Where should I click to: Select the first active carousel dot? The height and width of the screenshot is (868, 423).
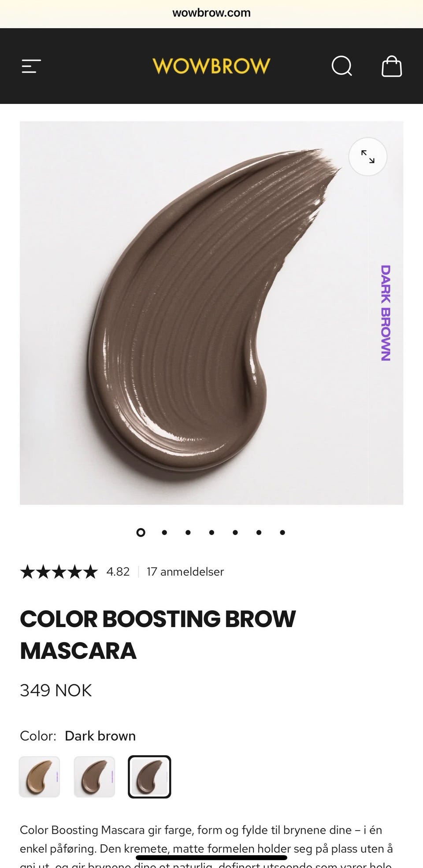click(141, 532)
